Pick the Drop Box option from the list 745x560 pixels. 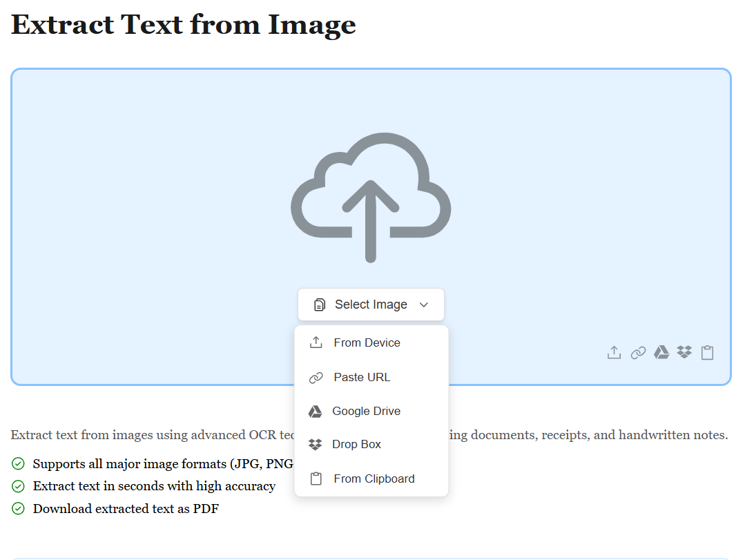(356, 444)
